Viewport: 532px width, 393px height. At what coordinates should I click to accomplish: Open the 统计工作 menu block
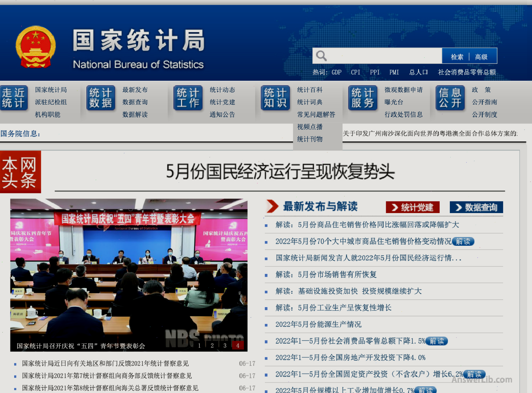click(188, 98)
